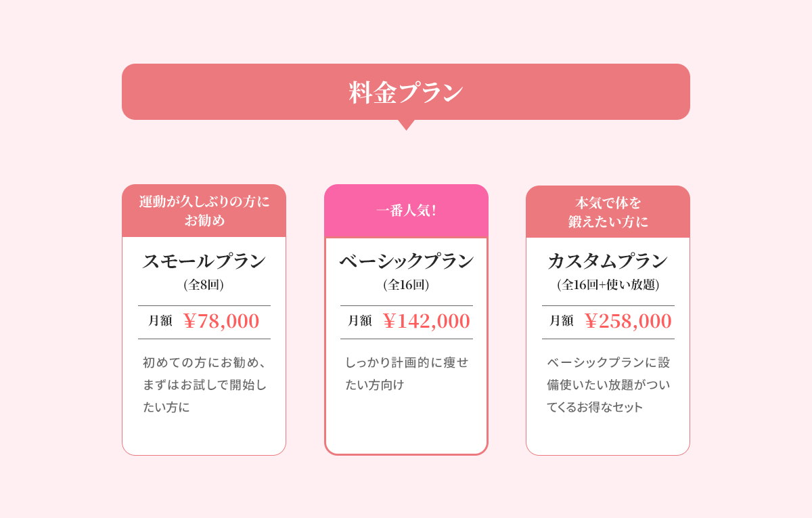Click the ¥258,000 price

628,321
